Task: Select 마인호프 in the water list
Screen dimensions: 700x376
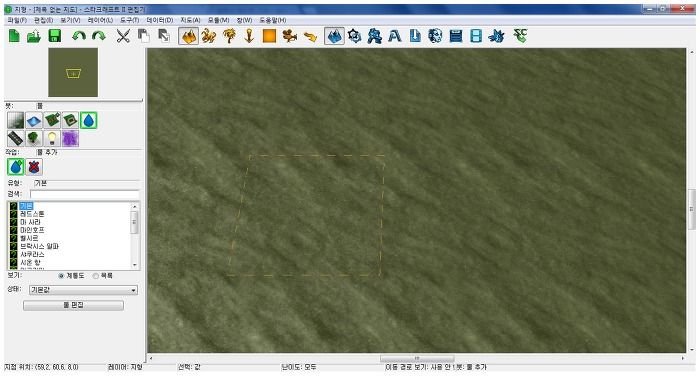Action: [32, 230]
